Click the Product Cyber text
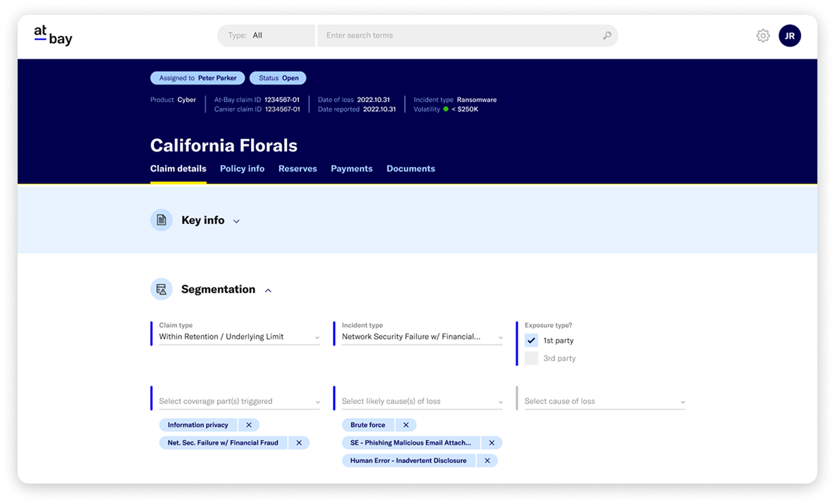The width and height of the screenshot is (835, 504). point(173,99)
